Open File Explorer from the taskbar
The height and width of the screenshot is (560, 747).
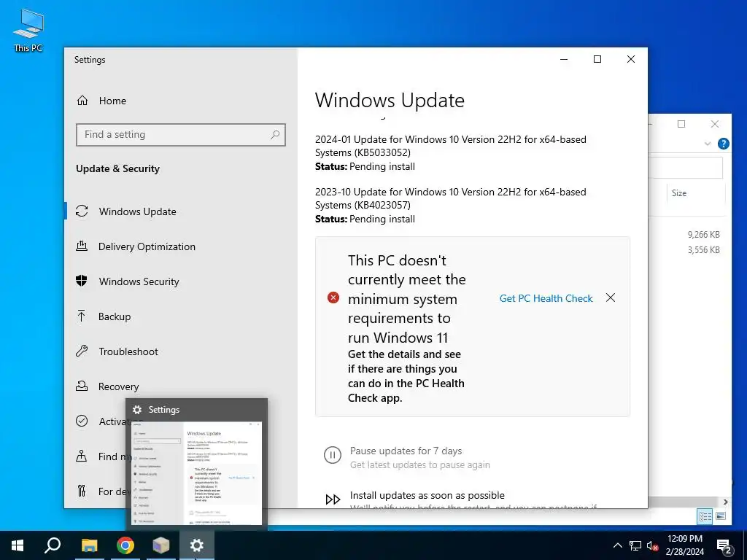tap(89, 545)
